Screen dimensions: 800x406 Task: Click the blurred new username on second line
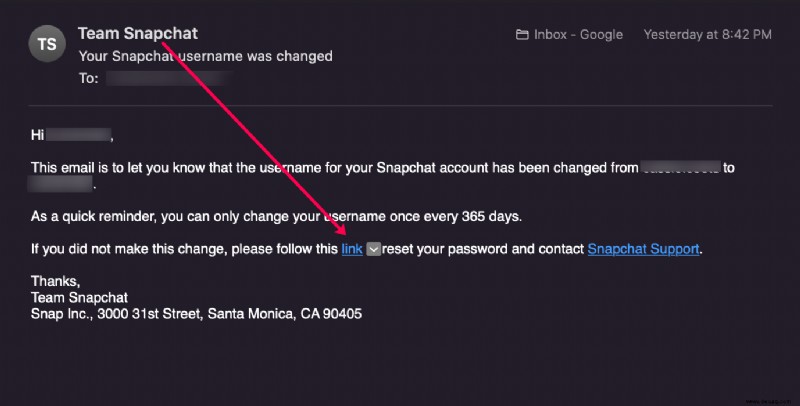[x=60, y=184]
